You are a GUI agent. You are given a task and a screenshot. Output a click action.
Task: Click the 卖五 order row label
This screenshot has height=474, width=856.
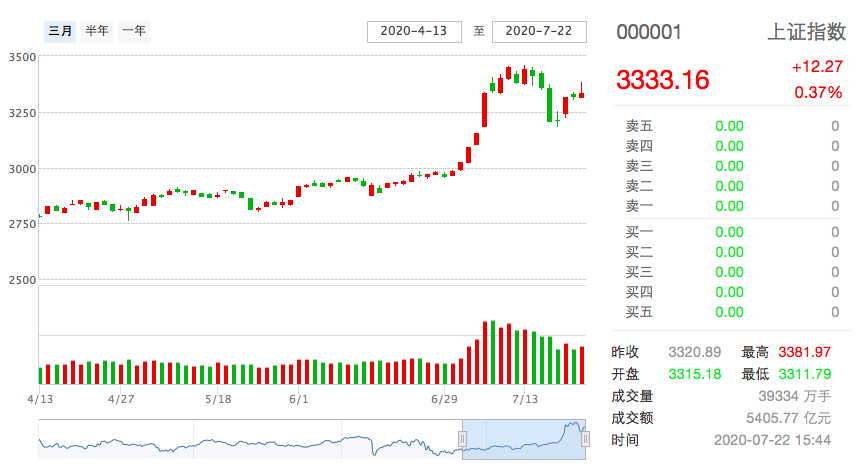coord(639,126)
